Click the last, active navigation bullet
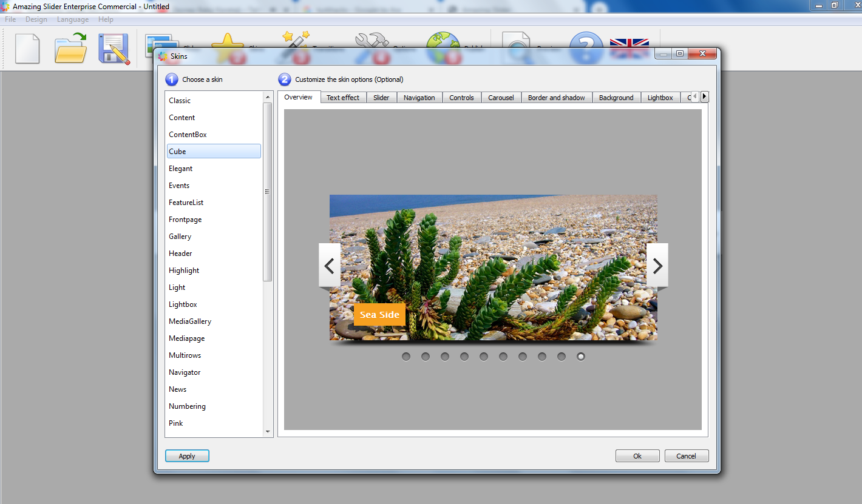The height and width of the screenshot is (504, 862). 581,357
